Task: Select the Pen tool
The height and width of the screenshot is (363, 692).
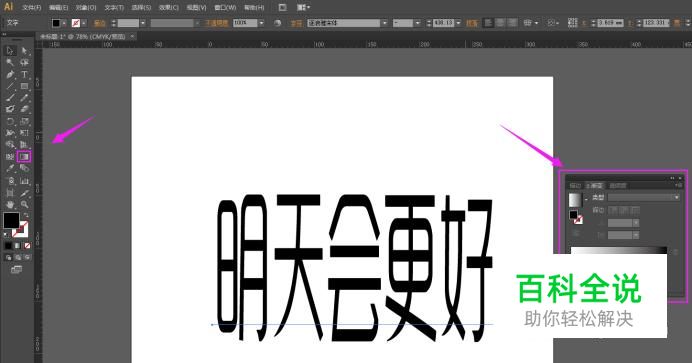Action: click(10, 75)
